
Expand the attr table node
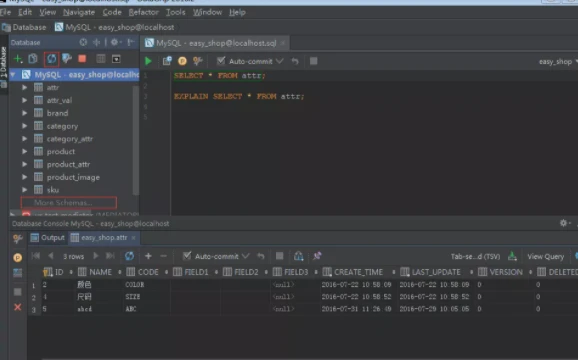tap(24, 87)
